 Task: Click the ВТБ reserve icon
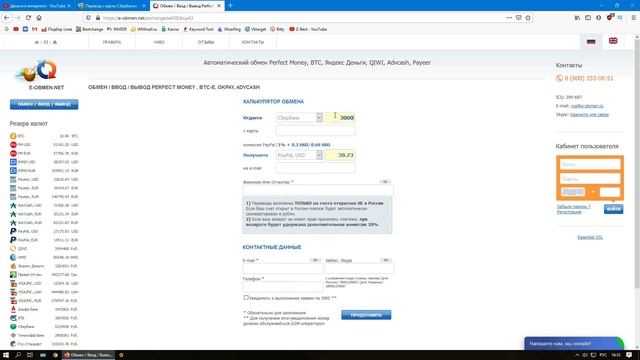13,318
